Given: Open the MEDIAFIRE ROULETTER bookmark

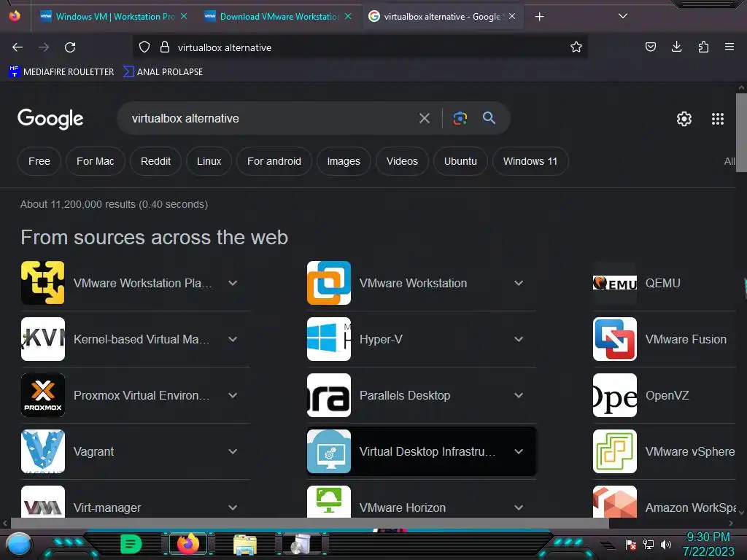Looking at the screenshot, I should 61,72.
